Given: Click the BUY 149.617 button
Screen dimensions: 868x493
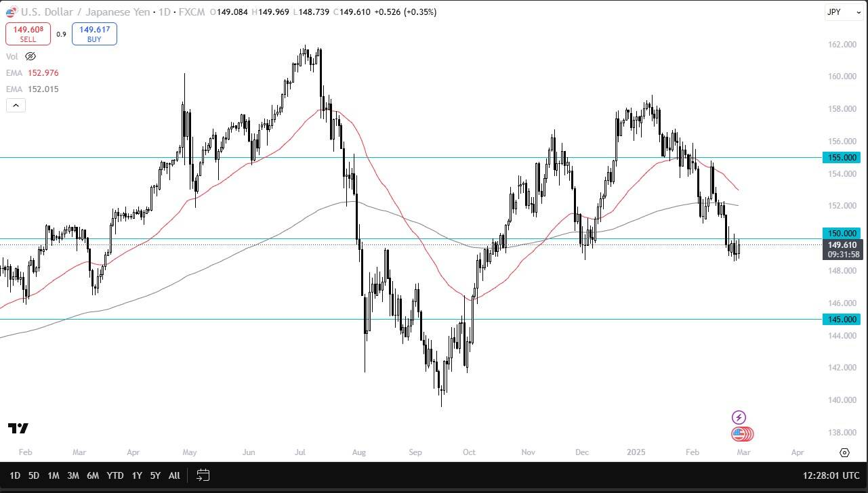Looking at the screenshot, I should 94,34.
